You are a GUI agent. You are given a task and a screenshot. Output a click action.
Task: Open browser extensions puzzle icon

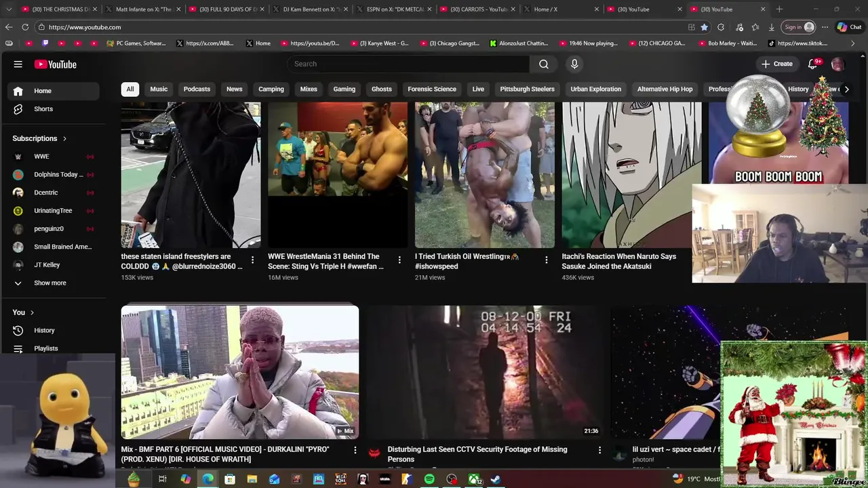[x=721, y=27]
